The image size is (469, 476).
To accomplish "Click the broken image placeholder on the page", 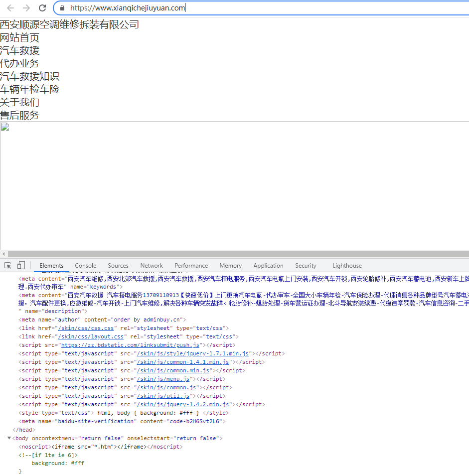I will click(5, 127).
